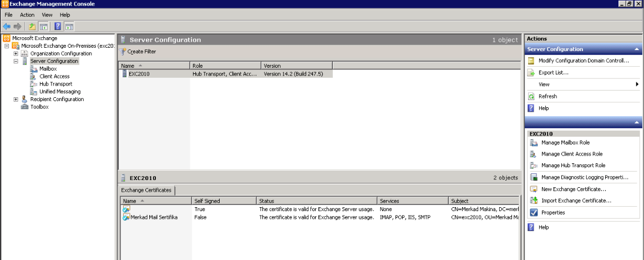Viewport: 644px width, 260px height.
Task: Toggle Show/Hide Console Tree toolbar icon
Action: click(43, 27)
